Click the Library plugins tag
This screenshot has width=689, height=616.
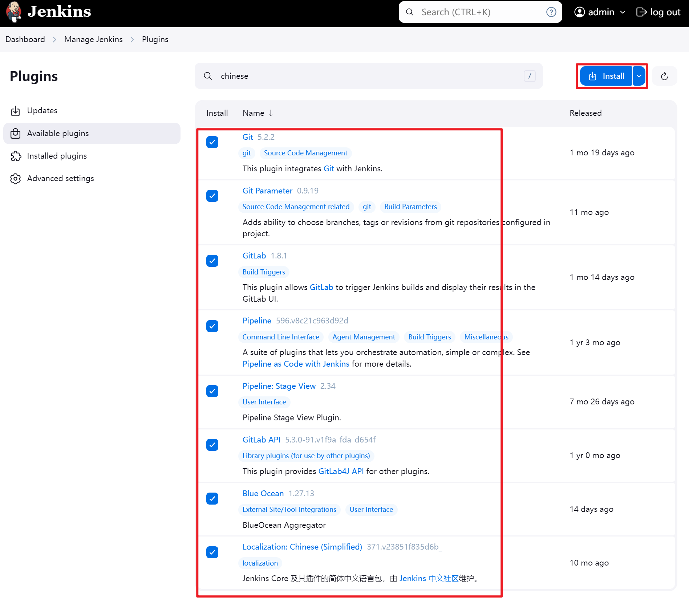[x=306, y=456]
